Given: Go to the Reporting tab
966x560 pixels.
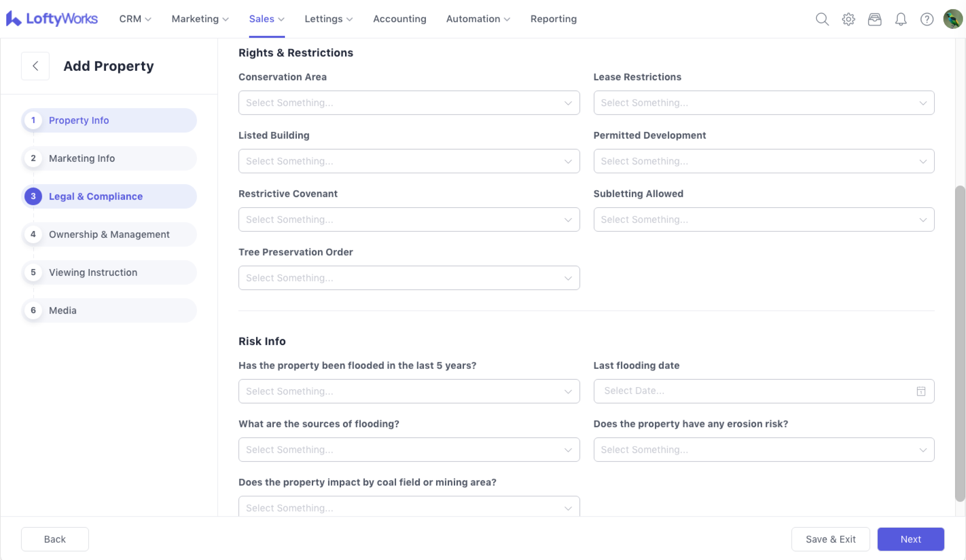Looking at the screenshot, I should click(x=553, y=19).
